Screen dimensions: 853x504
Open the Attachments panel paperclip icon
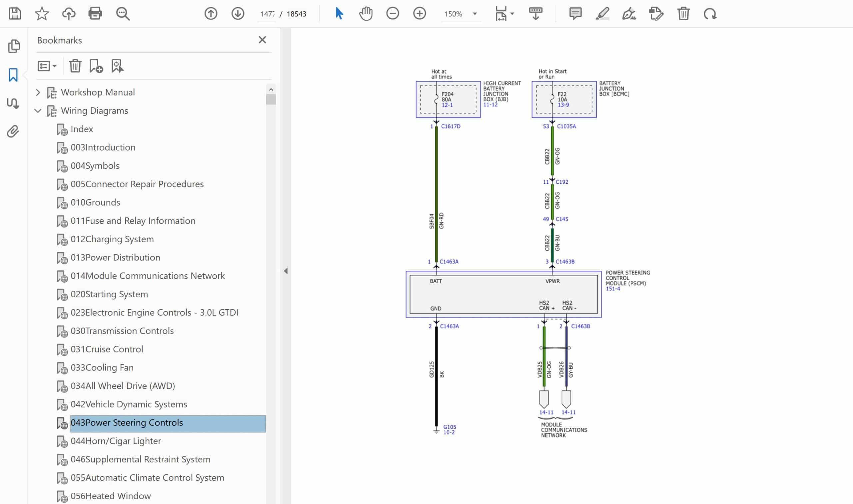[x=13, y=131]
